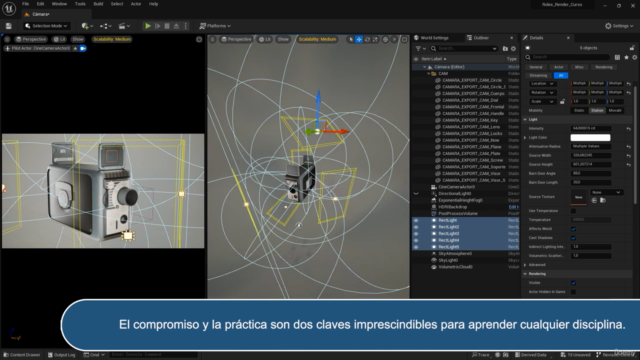Viewport: 640px width, 360px height.
Task: Toggle visibility eye of RectLight row
Action: coord(416,220)
